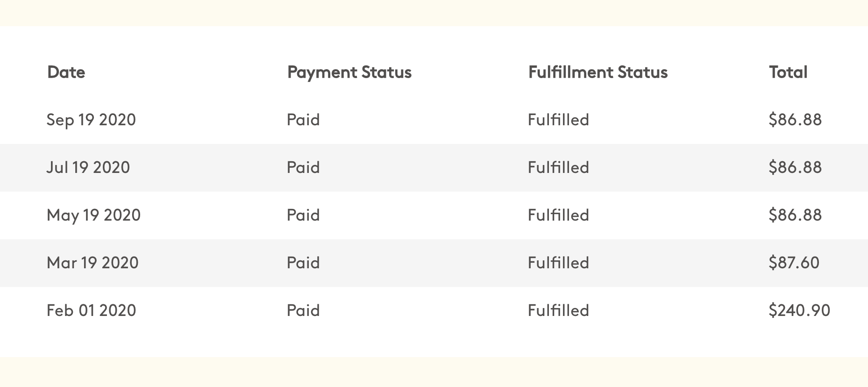Click Fulfilled status for Mar 19 order
Image resolution: width=868 pixels, height=387 pixels.
[558, 263]
